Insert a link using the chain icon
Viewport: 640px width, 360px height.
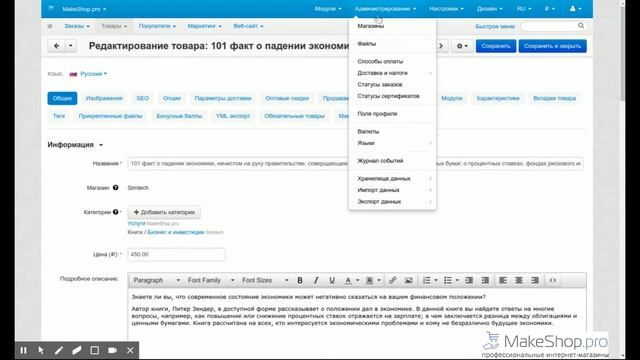392,280
